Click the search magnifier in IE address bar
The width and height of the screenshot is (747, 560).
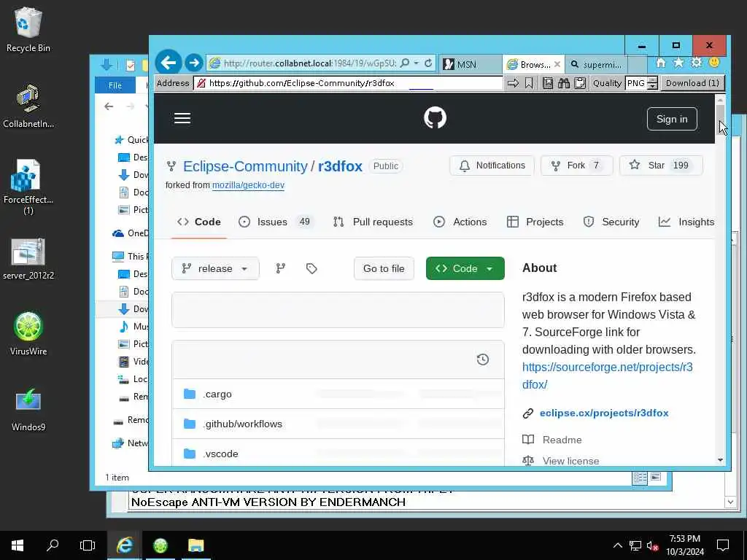point(404,63)
